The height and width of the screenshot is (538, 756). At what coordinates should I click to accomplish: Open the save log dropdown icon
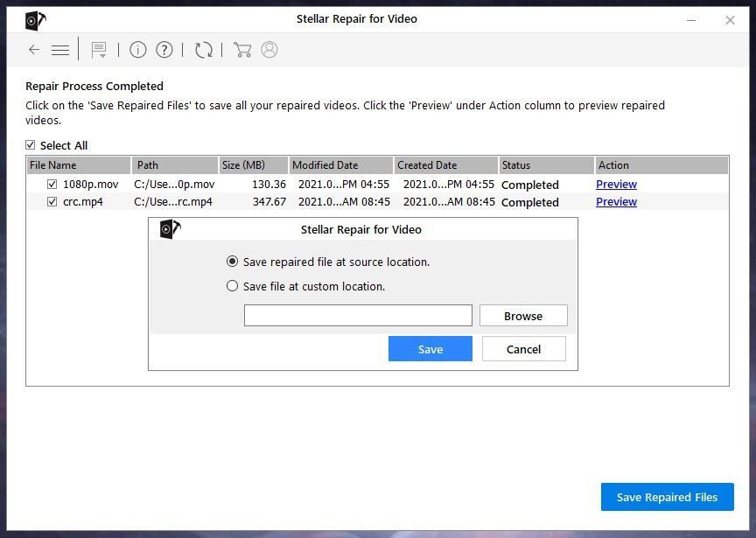tap(99, 50)
